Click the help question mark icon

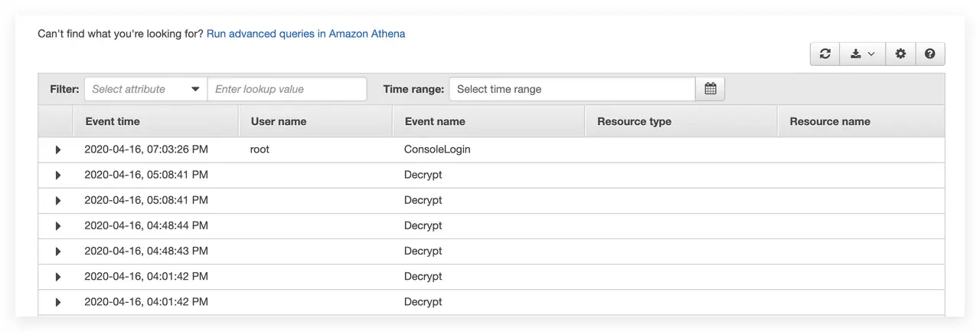point(929,54)
